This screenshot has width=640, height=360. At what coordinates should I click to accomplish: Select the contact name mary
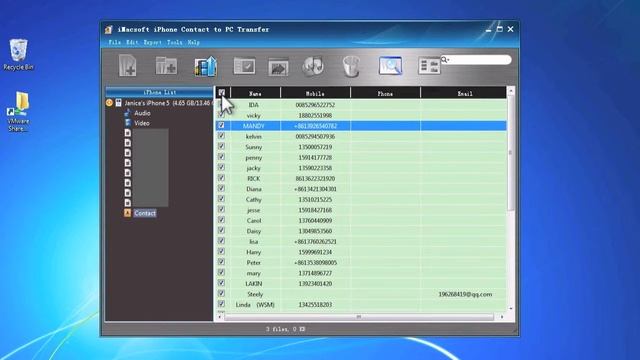click(x=253, y=273)
